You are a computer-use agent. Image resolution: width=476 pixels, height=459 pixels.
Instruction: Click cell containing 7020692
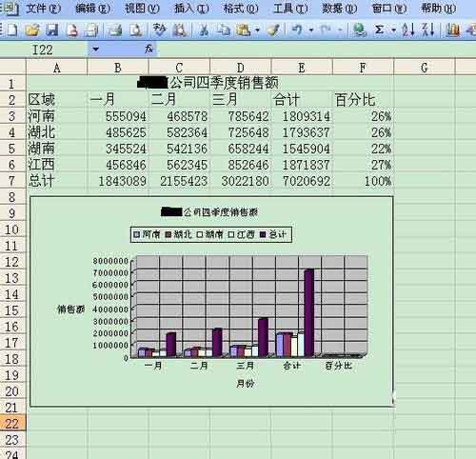click(302, 181)
